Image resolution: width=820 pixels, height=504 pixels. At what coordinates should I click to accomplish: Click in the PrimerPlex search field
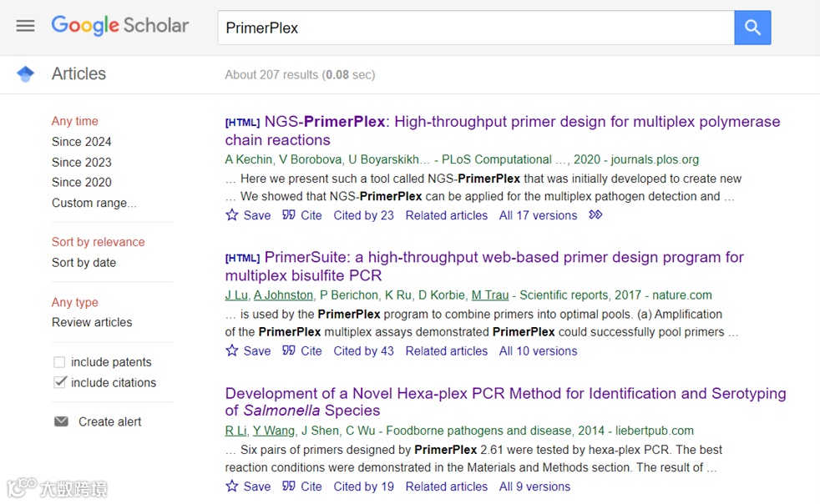coord(476,28)
